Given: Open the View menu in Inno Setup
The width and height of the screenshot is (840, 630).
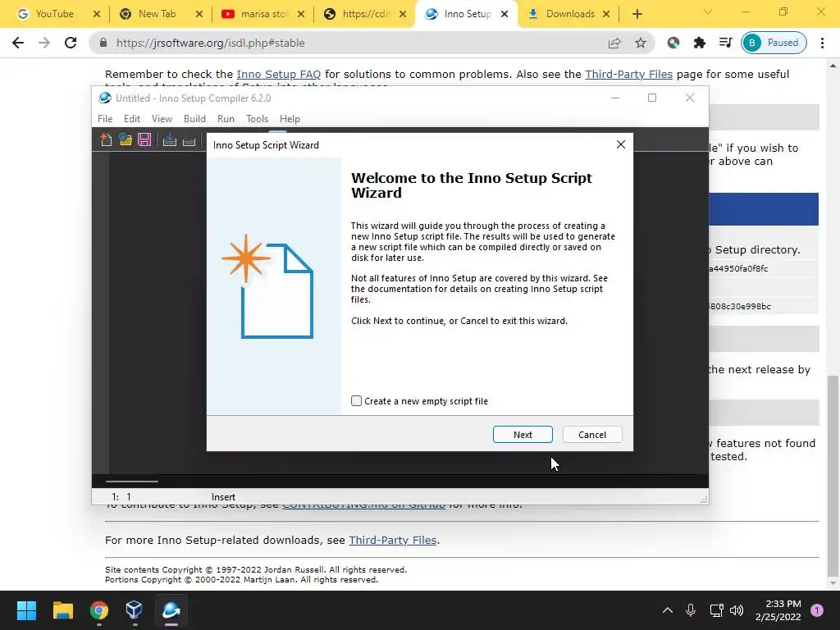Looking at the screenshot, I should coord(162,119).
